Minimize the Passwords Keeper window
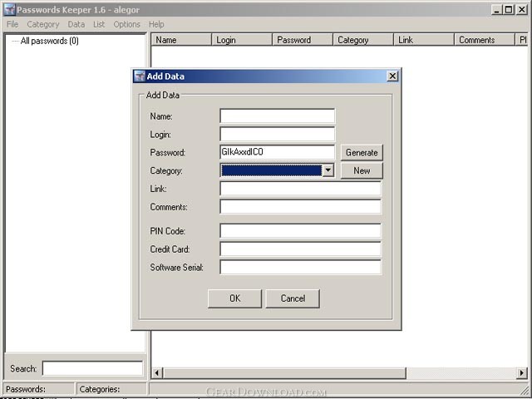The image size is (532, 399). [497, 9]
